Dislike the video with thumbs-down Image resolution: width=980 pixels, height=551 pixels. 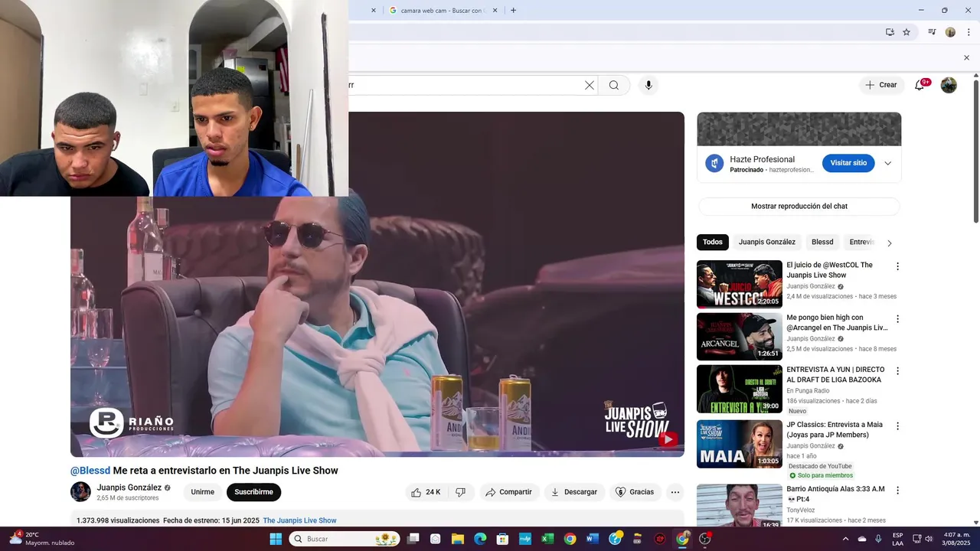pyautogui.click(x=461, y=492)
